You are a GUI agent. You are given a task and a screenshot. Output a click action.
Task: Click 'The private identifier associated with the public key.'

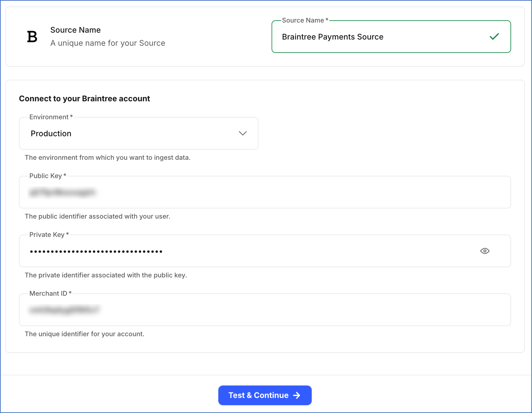pyautogui.click(x=106, y=275)
